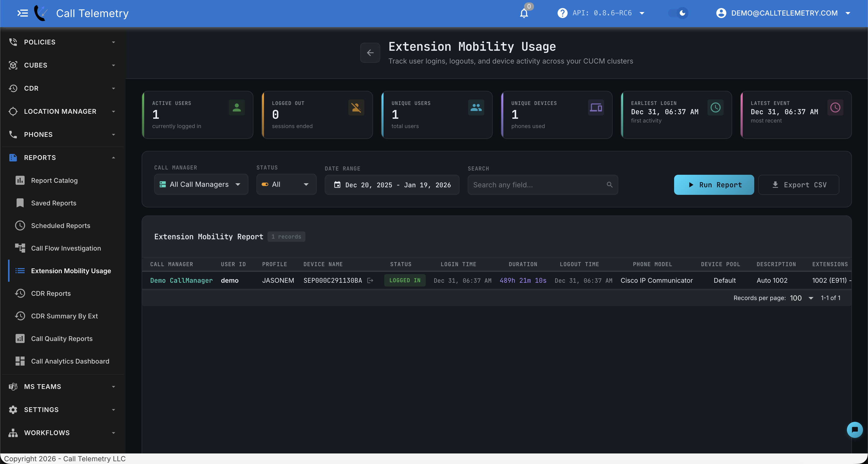Expand the CDR menu

coord(63,88)
